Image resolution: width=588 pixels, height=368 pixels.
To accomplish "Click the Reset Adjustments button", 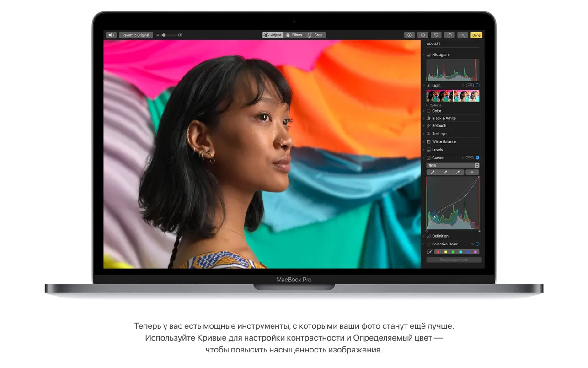I will (454, 260).
